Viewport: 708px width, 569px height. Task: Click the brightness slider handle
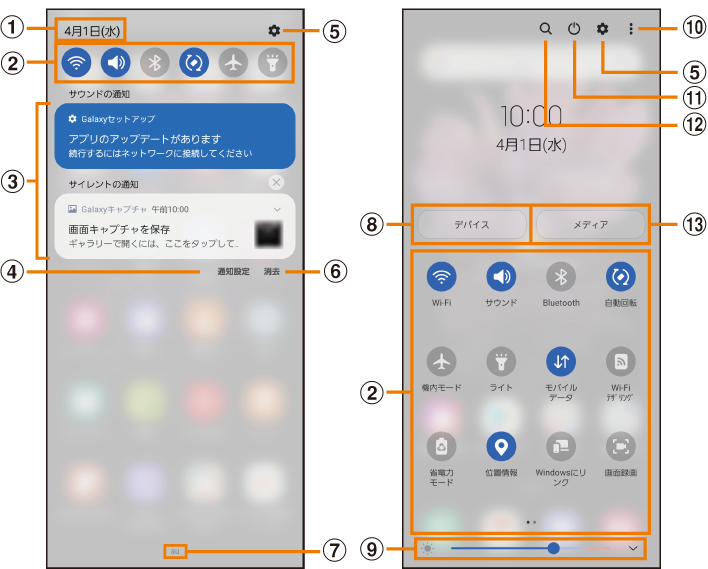tap(553, 548)
